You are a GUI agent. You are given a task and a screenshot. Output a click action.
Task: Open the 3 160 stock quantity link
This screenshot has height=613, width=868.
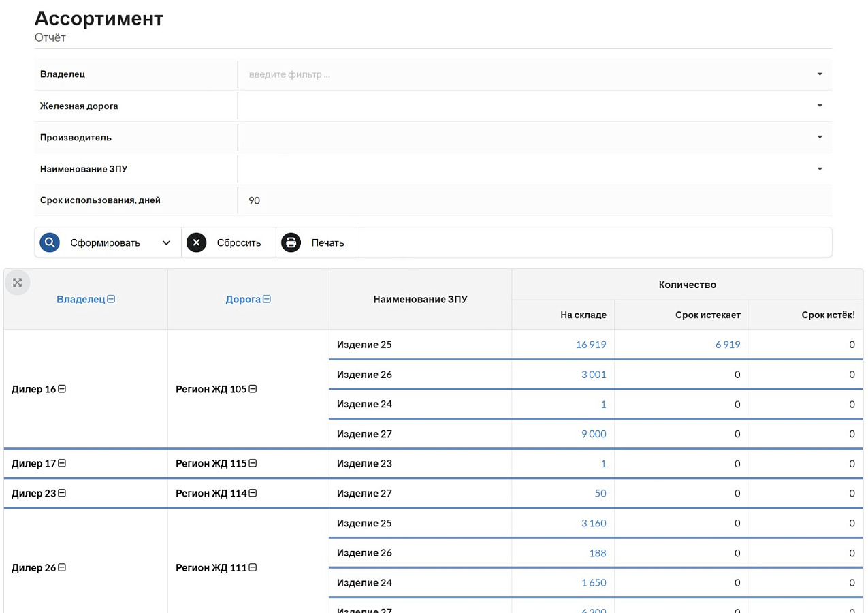(x=594, y=524)
